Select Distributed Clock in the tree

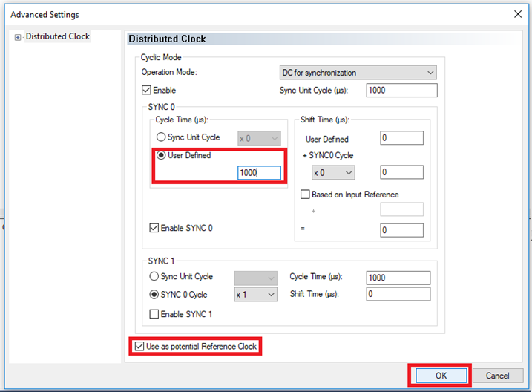(57, 36)
